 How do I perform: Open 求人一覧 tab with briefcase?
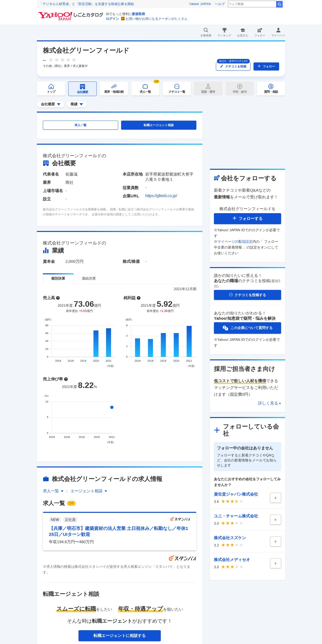pos(145,89)
